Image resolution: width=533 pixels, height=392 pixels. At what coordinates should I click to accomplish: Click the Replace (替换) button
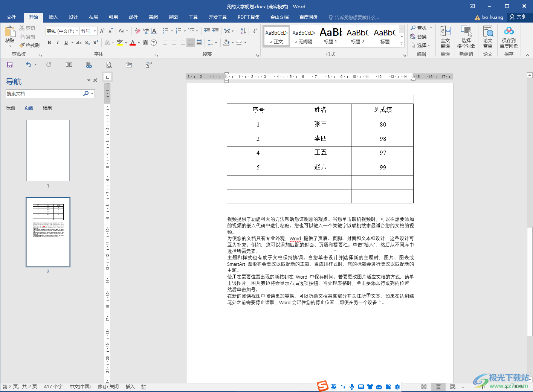click(x=418, y=37)
